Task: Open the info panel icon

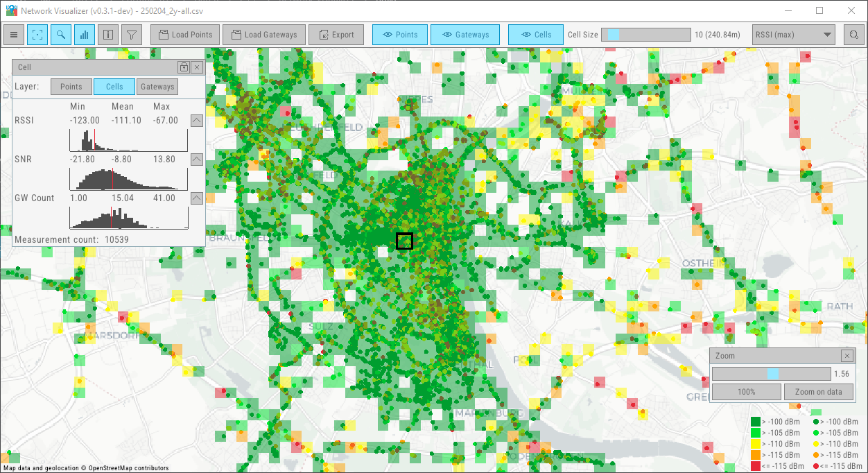Action: (107, 34)
